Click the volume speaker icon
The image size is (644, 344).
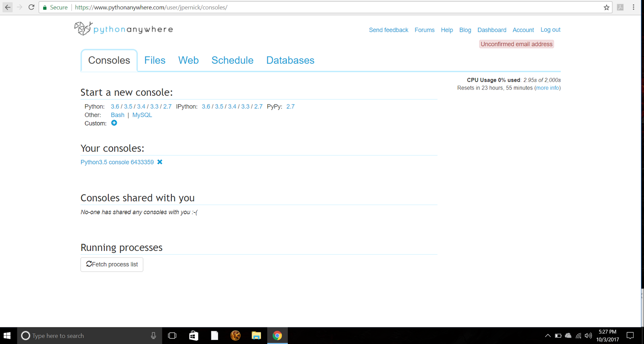[588, 336]
